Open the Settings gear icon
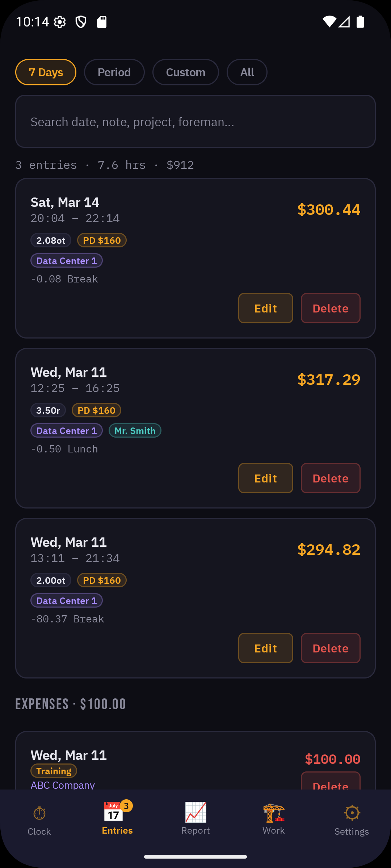Screen dimensions: 391x868 point(352,813)
